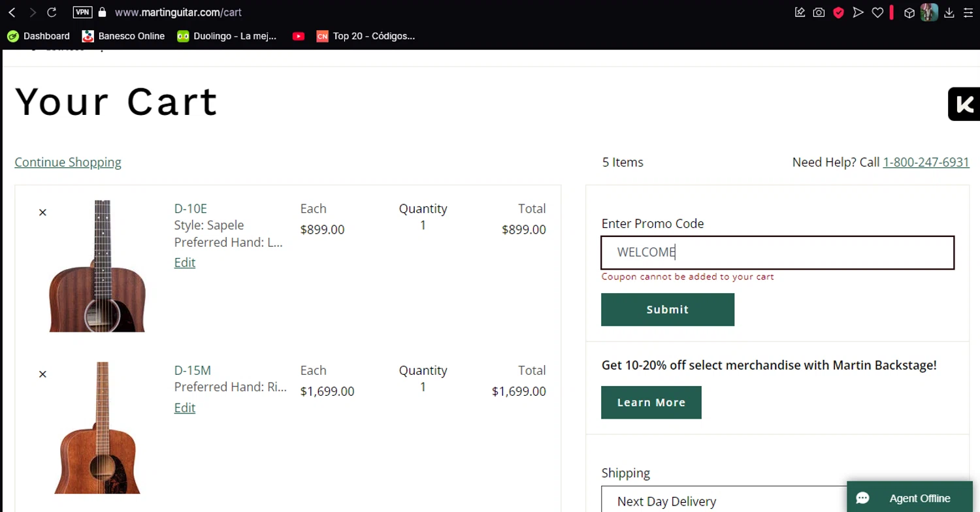Viewport: 980px width, 512px height.
Task: Expand the Next Day Delivery shipping dropdown
Action: pyautogui.click(x=777, y=500)
